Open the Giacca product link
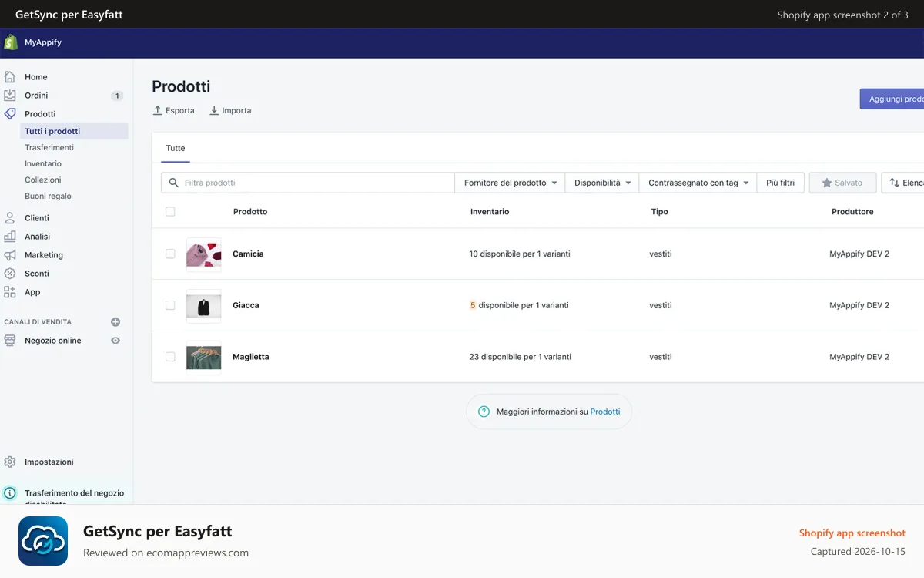The height and width of the screenshot is (578, 924). [x=246, y=305]
